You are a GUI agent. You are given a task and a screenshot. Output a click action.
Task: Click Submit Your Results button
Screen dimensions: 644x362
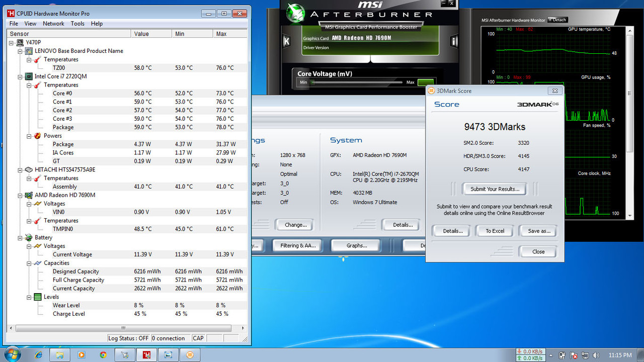pyautogui.click(x=495, y=189)
